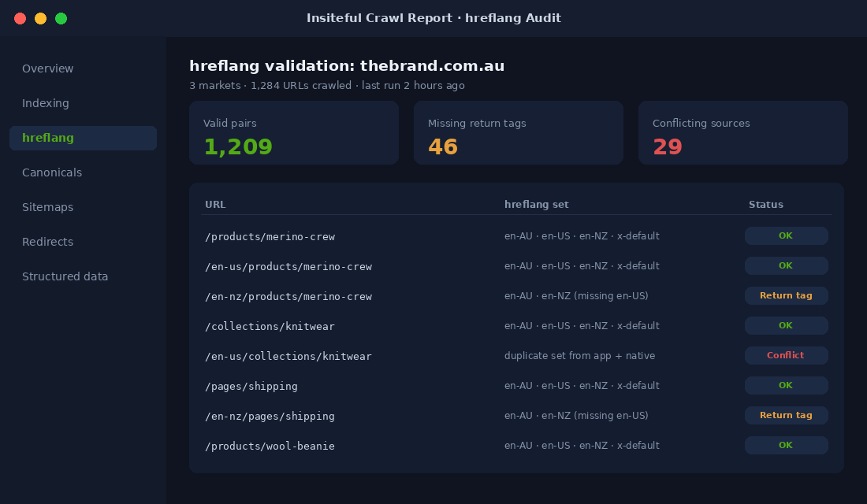Click the hreflang set column header

tap(536, 205)
